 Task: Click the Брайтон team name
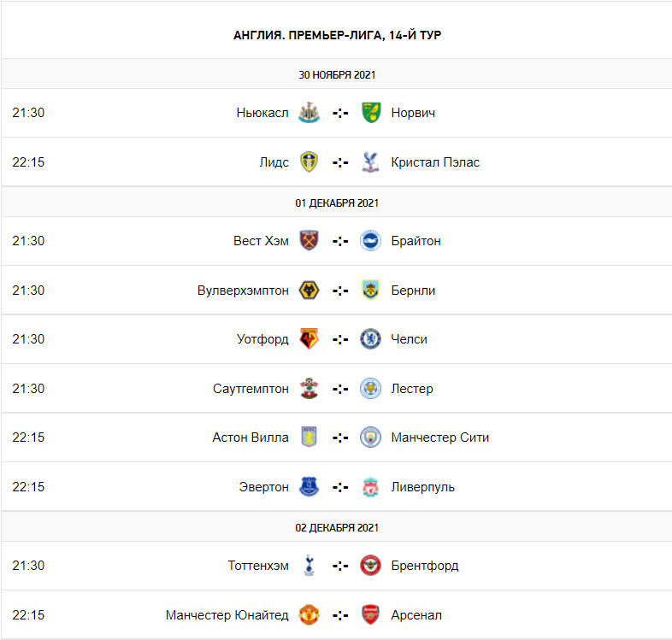tap(416, 241)
